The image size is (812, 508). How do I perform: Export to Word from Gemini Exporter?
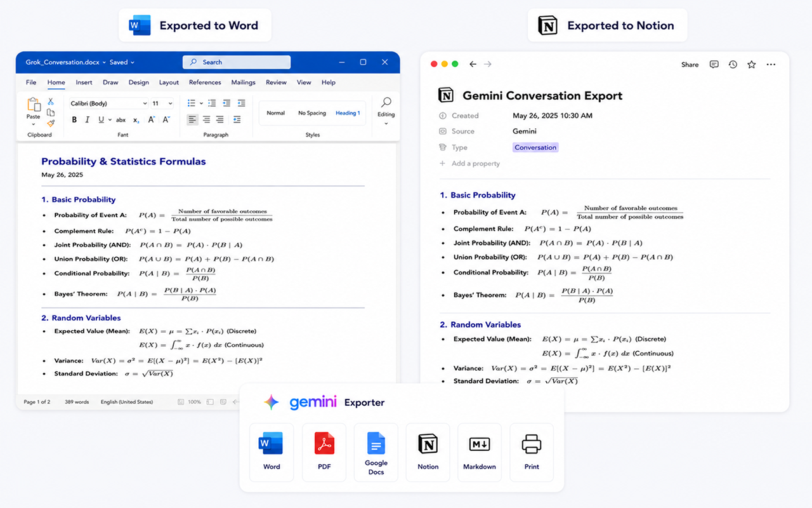click(272, 451)
